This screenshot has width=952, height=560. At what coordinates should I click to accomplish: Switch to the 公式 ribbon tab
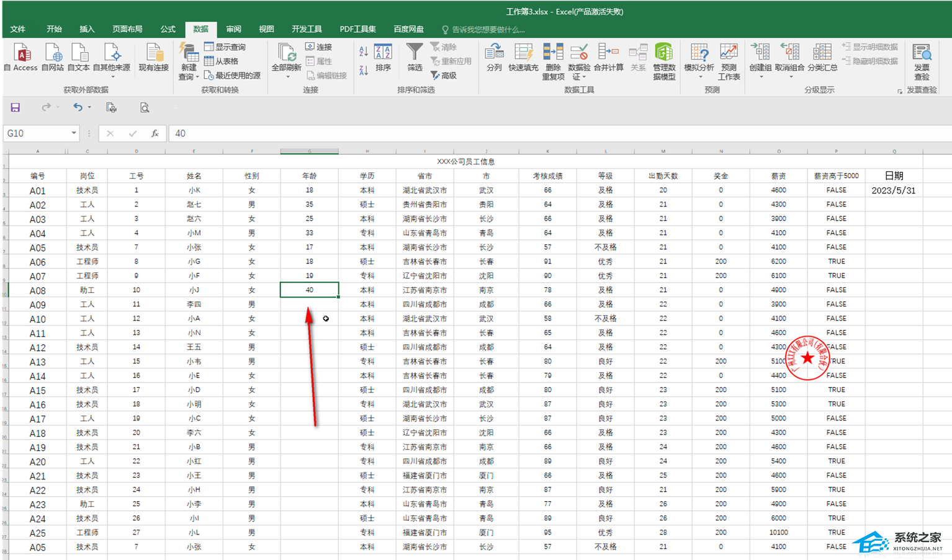168,29
